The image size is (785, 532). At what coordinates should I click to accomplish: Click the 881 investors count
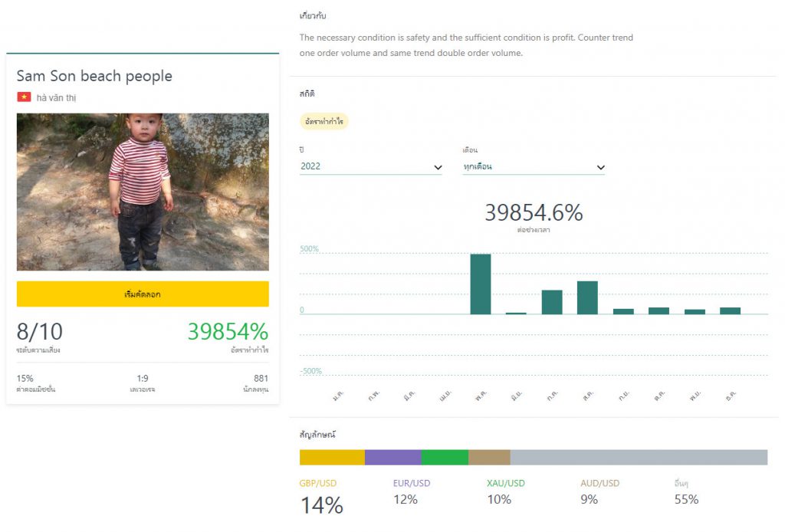click(261, 379)
